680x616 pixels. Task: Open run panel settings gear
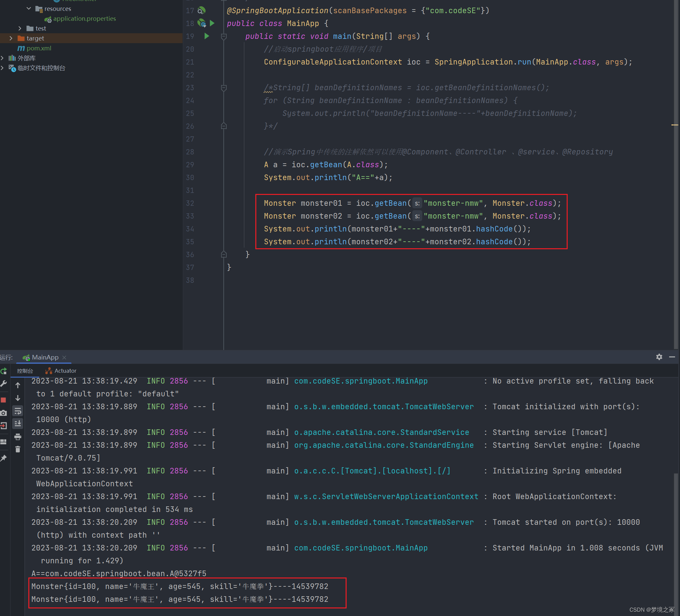[659, 357]
